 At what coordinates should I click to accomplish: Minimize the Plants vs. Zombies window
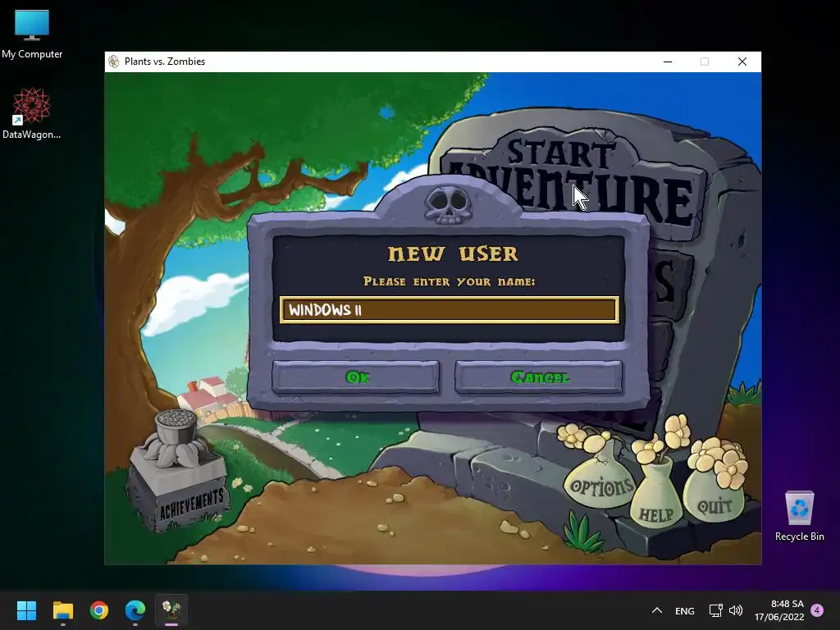[x=668, y=62]
